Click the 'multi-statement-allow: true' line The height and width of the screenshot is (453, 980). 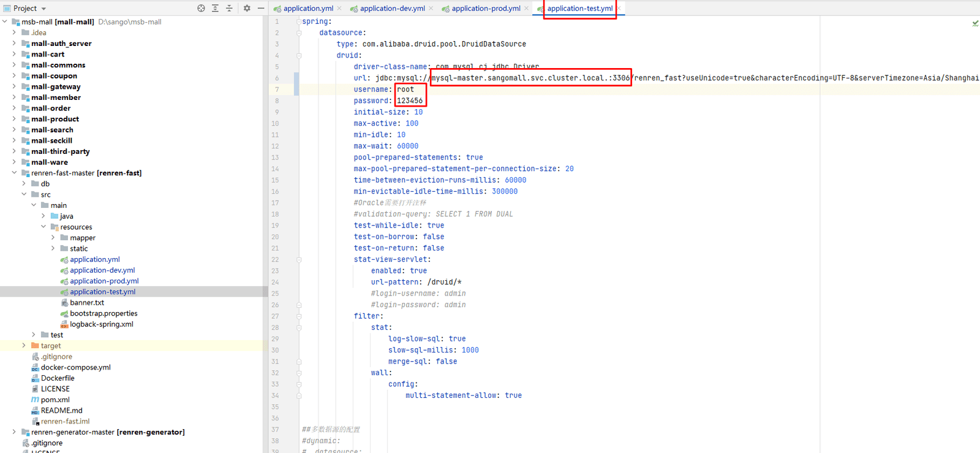[x=464, y=395]
